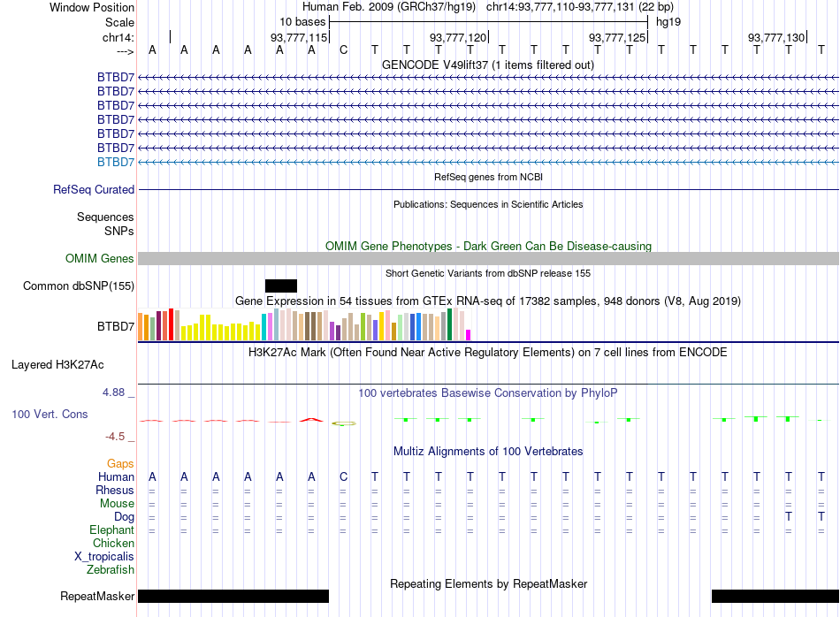Select the X_tropicalis alignment row label

pyautogui.click(x=104, y=557)
